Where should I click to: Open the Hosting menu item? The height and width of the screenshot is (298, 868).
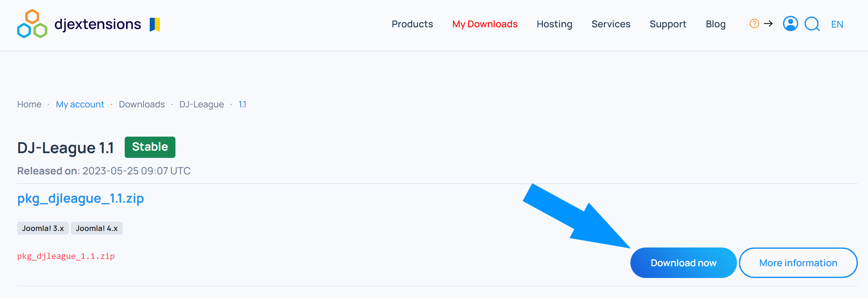[554, 24]
